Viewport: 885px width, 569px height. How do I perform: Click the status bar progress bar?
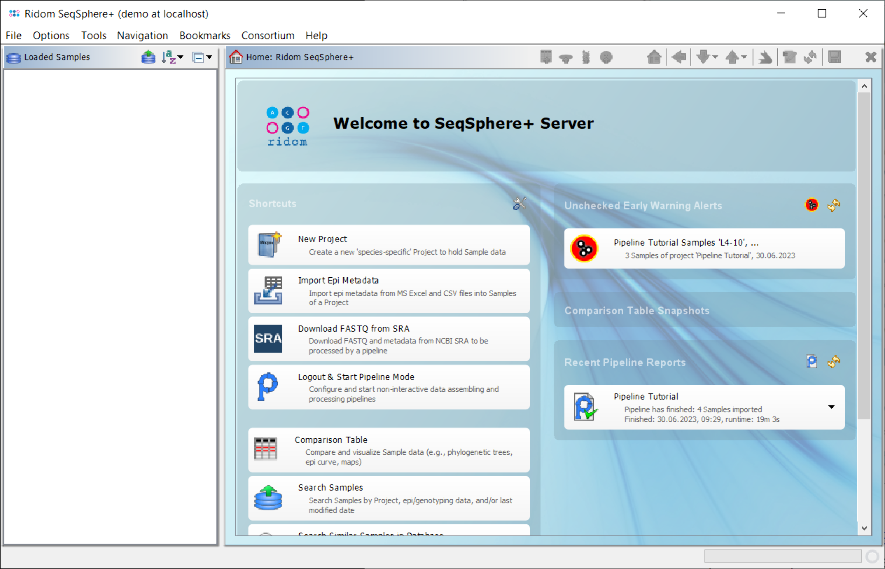[783, 556]
